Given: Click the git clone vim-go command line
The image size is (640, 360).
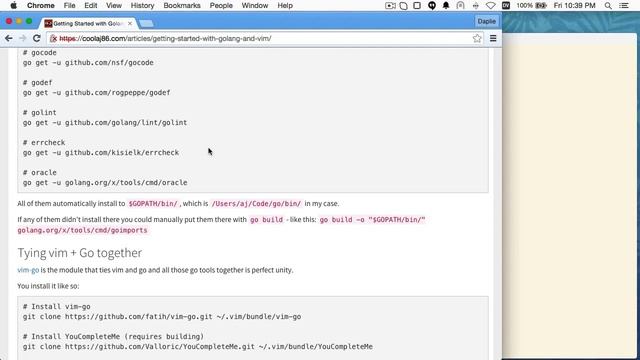Looking at the screenshot, I should [162, 317].
